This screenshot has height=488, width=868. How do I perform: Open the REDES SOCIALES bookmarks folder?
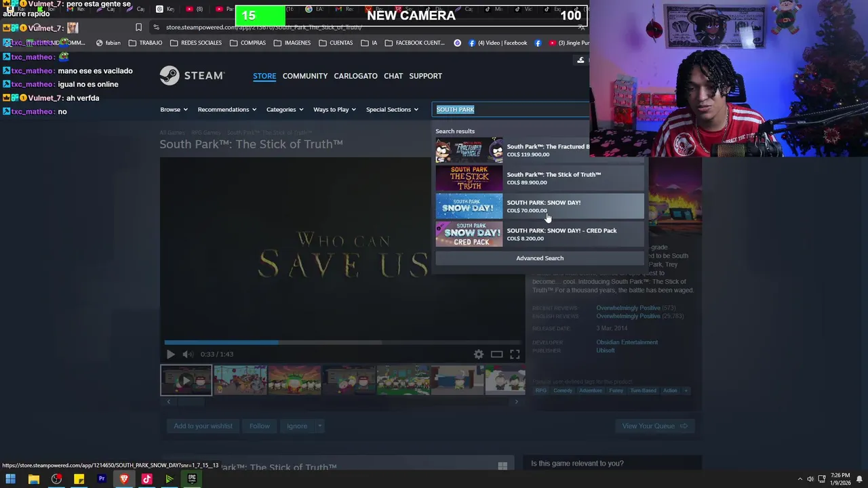(196, 43)
